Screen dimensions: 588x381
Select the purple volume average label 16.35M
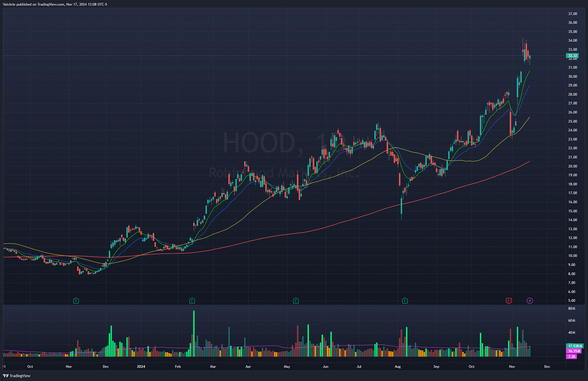(x=574, y=351)
